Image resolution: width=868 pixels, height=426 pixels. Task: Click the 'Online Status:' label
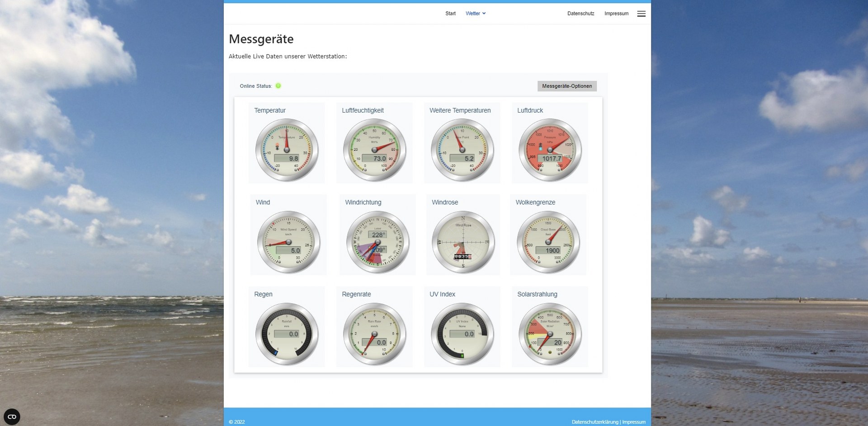[256, 86]
